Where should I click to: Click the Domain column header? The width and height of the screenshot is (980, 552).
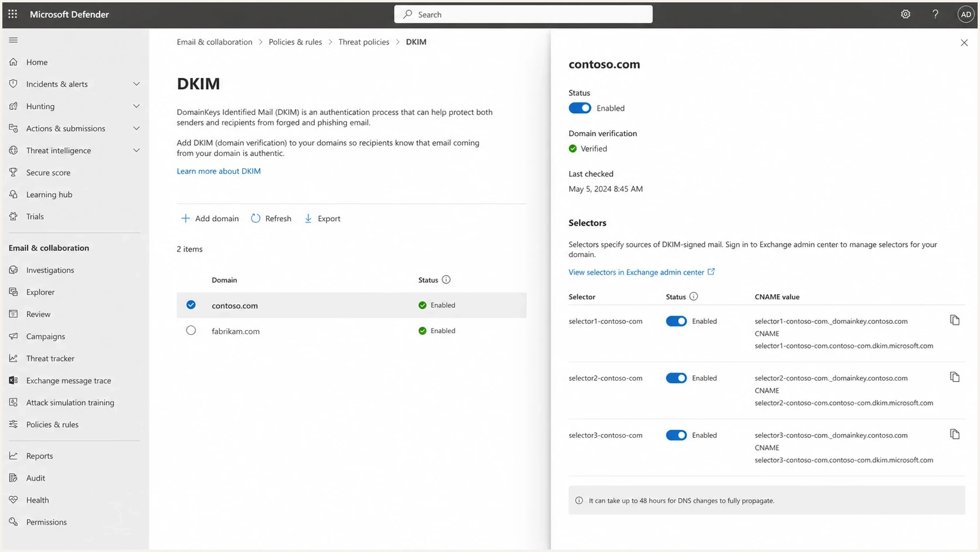[224, 280]
